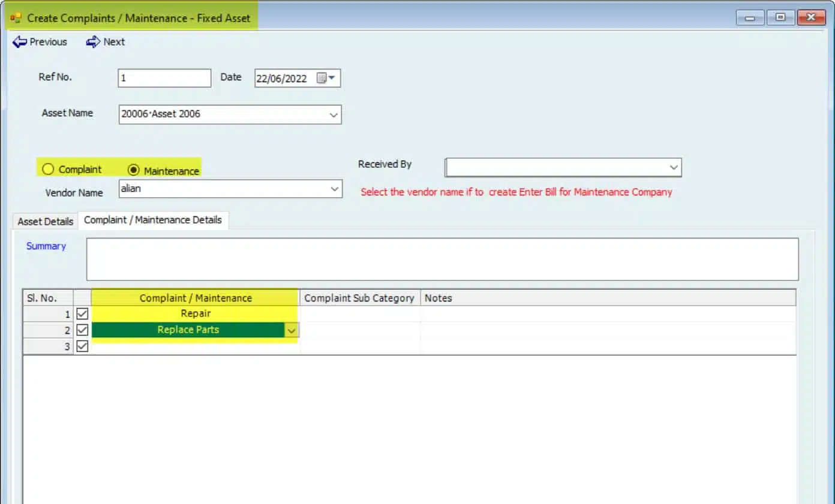Click the Complaint Sub Category column header
The image size is (835, 504).
(359, 298)
